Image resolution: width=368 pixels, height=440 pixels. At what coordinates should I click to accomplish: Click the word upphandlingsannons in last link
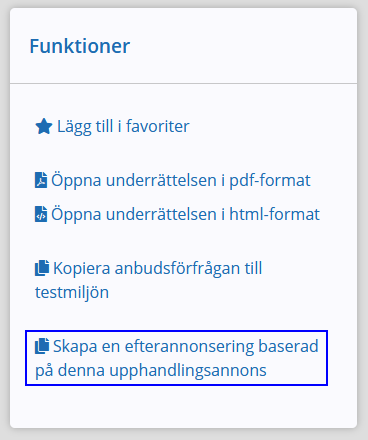[x=188, y=371]
